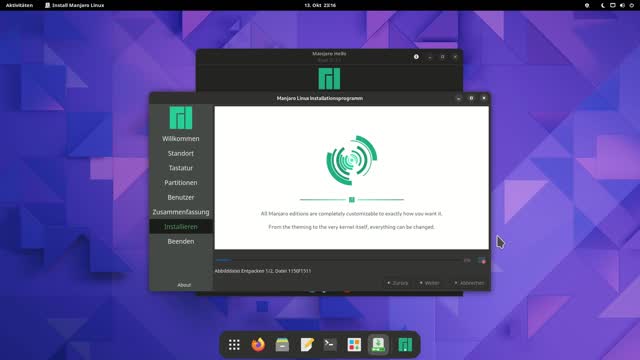The width and height of the screenshot is (640, 360).
Task: Open the Manjaro Hello dock icon
Action: pos(405,345)
